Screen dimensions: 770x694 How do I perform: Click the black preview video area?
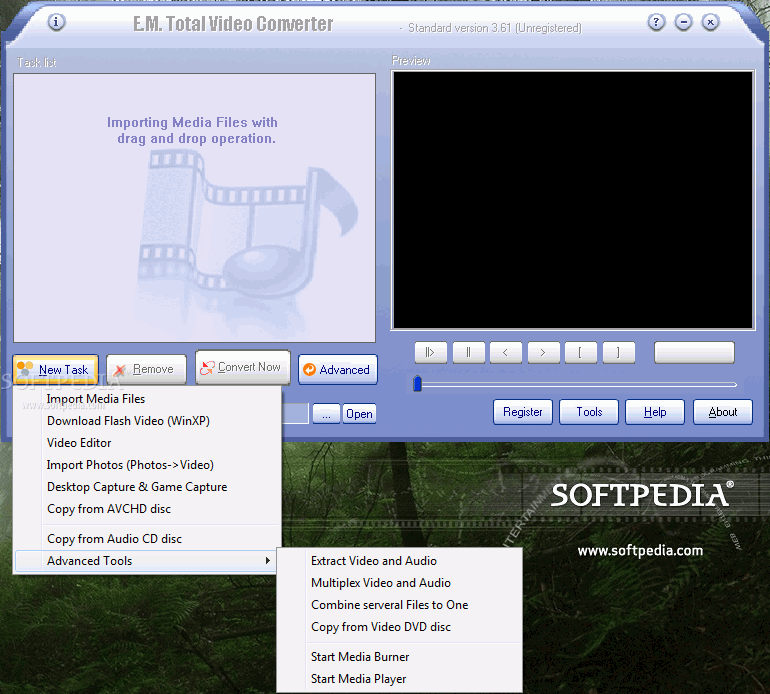coord(573,200)
